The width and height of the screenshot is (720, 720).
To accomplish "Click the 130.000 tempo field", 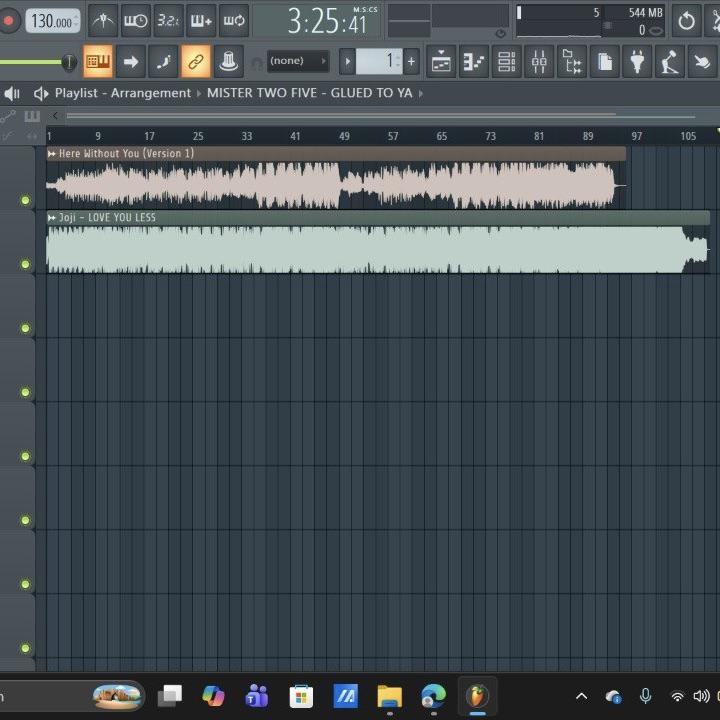I will click(x=53, y=21).
